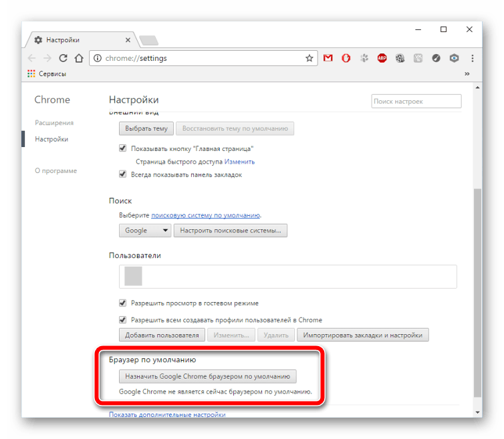
Task: Show additional settings link at bottom
Action: click(x=167, y=414)
